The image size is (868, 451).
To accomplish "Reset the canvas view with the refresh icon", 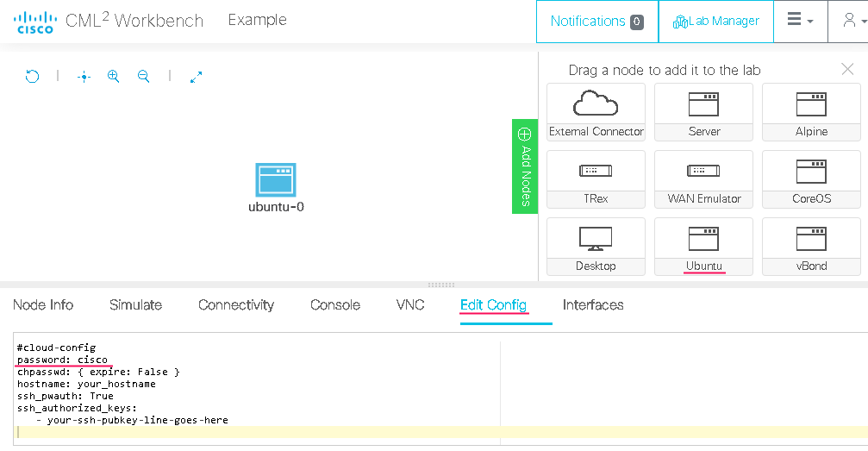I will pos(33,76).
